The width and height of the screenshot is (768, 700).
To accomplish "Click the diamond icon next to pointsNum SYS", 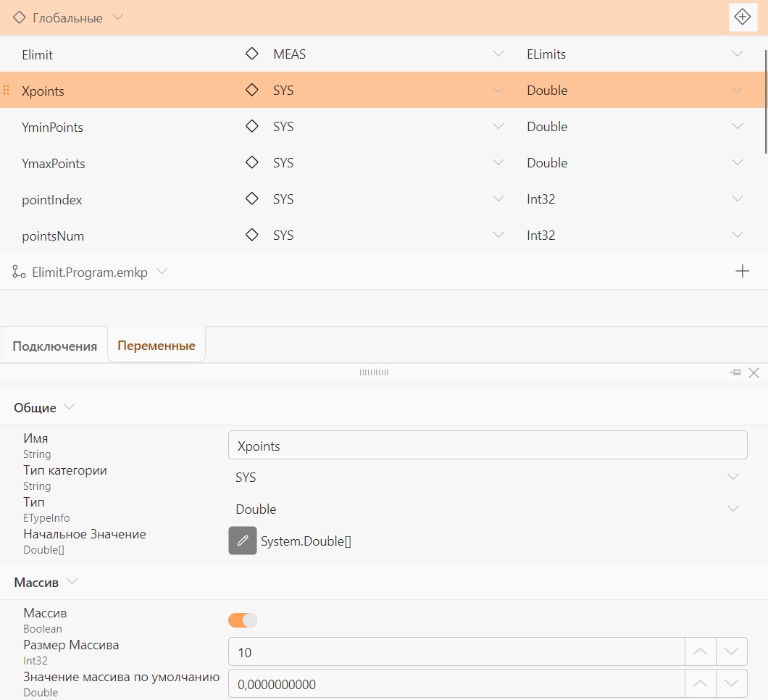I will (x=251, y=235).
